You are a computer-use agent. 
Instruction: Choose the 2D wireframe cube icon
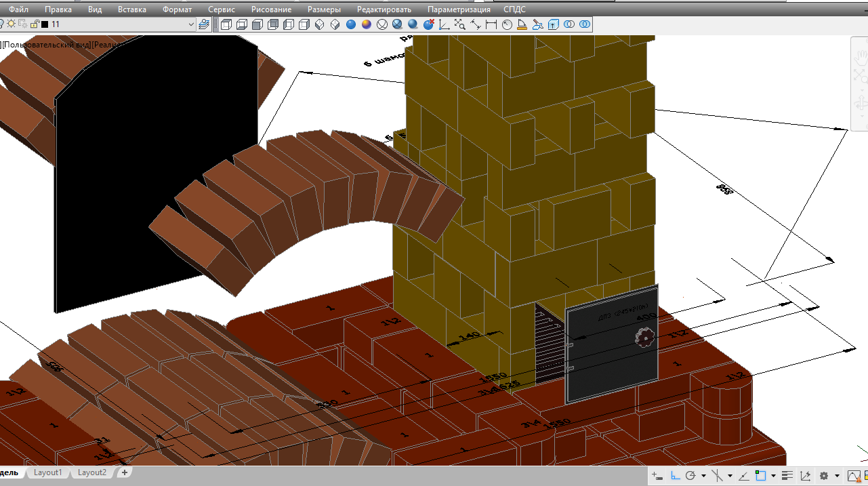click(226, 24)
